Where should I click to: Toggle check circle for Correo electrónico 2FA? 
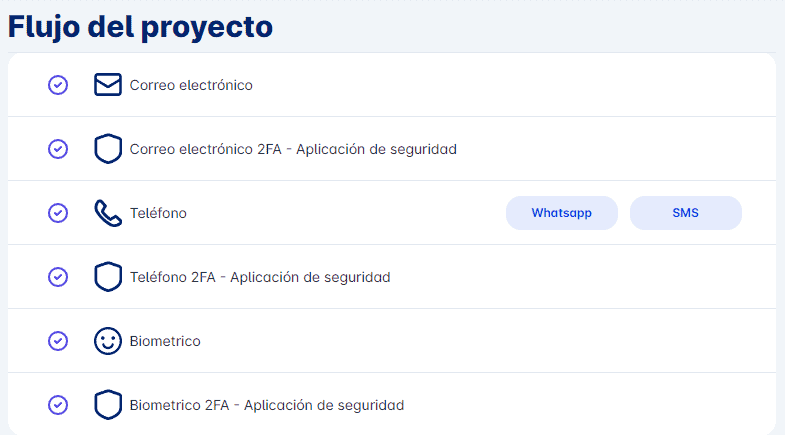[58, 149]
